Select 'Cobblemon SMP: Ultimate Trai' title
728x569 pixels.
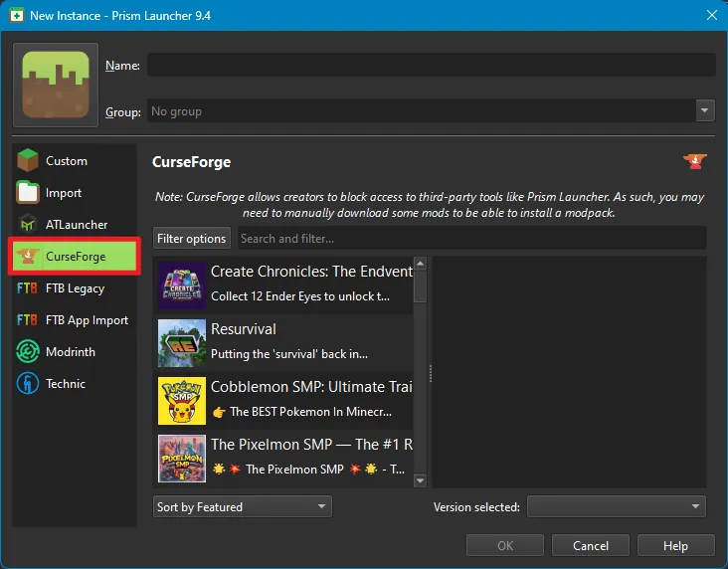pos(311,386)
